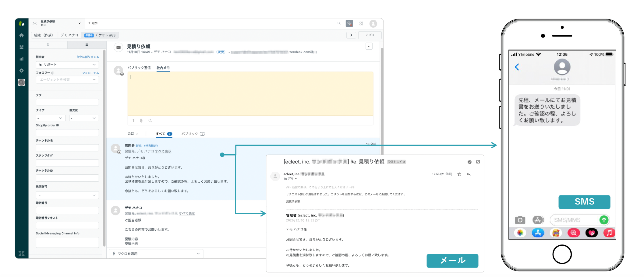Click the アプリ button

click(x=370, y=35)
